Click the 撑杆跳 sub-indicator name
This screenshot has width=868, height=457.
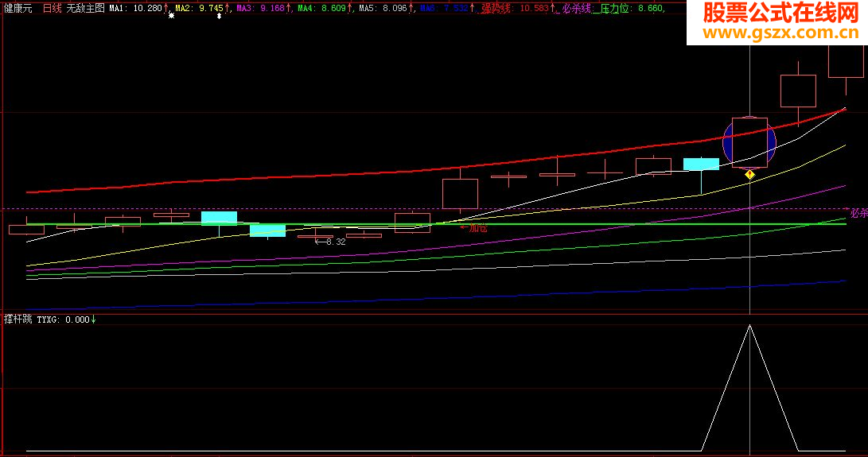pos(18,320)
